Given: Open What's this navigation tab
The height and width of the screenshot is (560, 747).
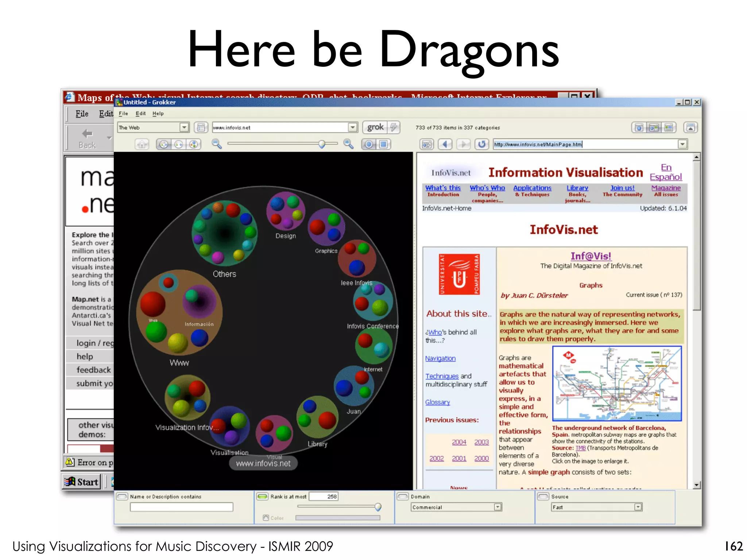Looking at the screenshot, I should (x=443, y=188).
